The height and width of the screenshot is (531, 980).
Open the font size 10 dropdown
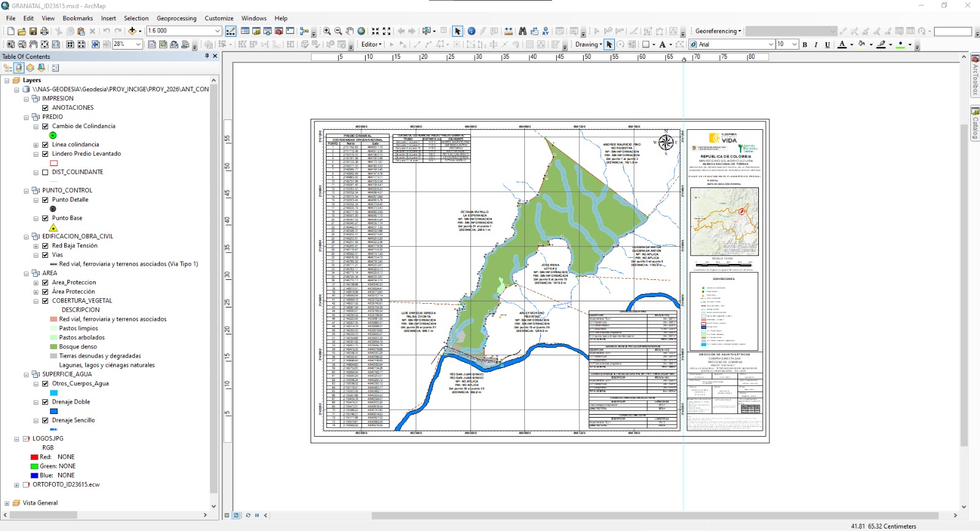794,44
